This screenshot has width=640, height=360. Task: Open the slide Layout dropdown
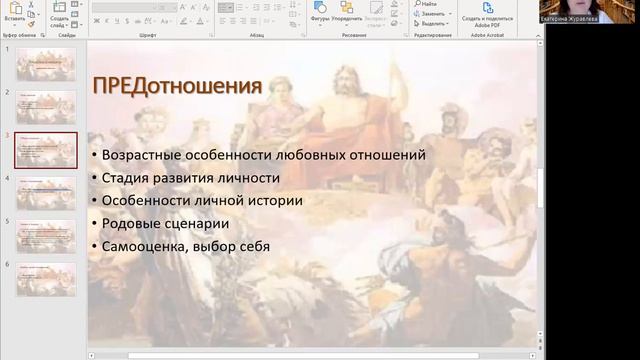click(x=77, y=4)
